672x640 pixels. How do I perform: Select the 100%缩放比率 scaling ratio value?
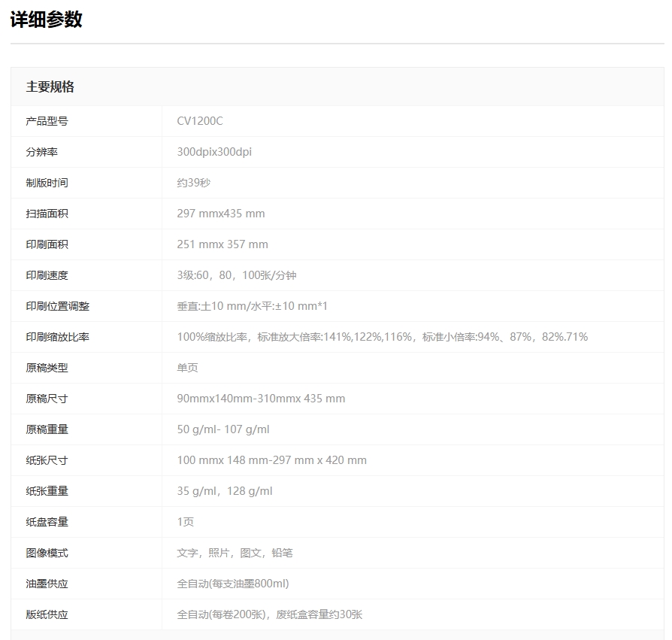pyautogui.click(x=383, y=338)
